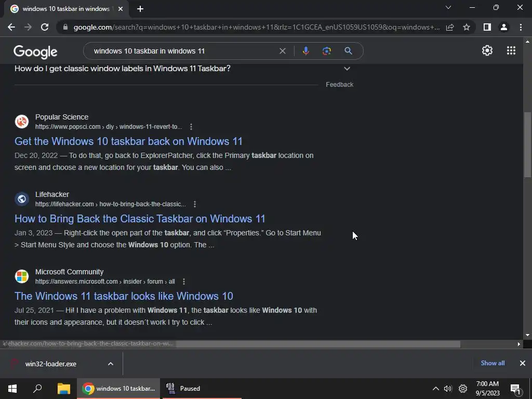Screen dimensions: 532x399
Task: Click the answers.microsoft.com result URL
Action: [x=105, y=281]
